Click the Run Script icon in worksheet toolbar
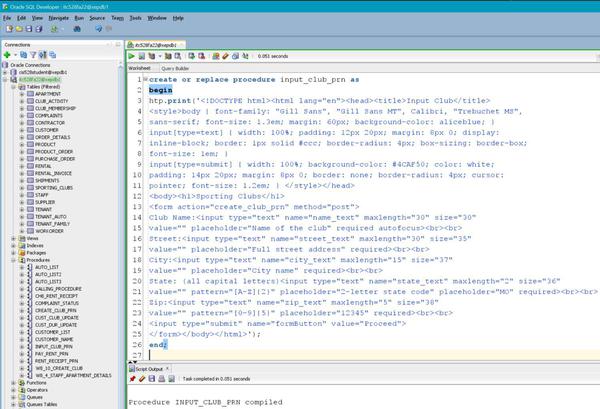The height and width of the screenshot is (409, 600). (x=140, y=57)
